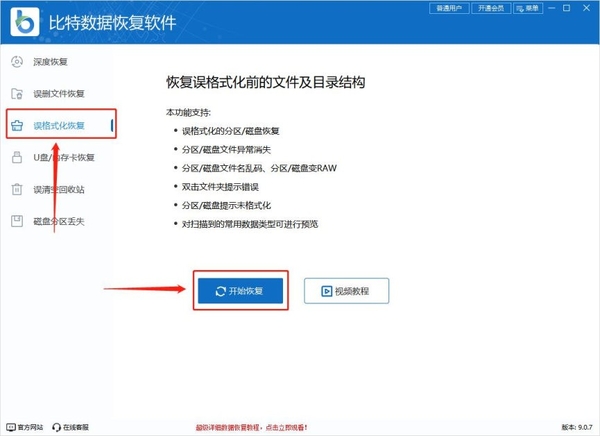
Task: Open the 菜单 title bar button
Action: pos(528,8)
